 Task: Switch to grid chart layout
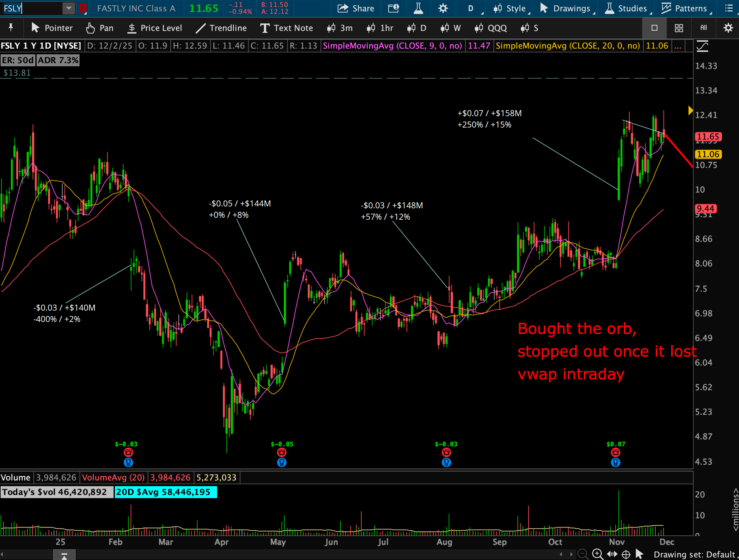[678, 28]
